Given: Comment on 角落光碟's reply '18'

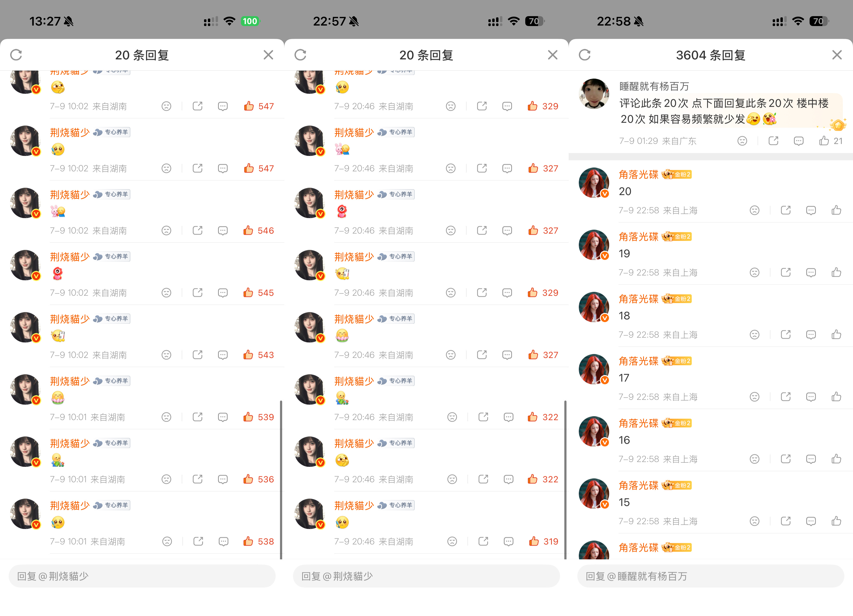Looking at the screenshot, I should point(811,335).
